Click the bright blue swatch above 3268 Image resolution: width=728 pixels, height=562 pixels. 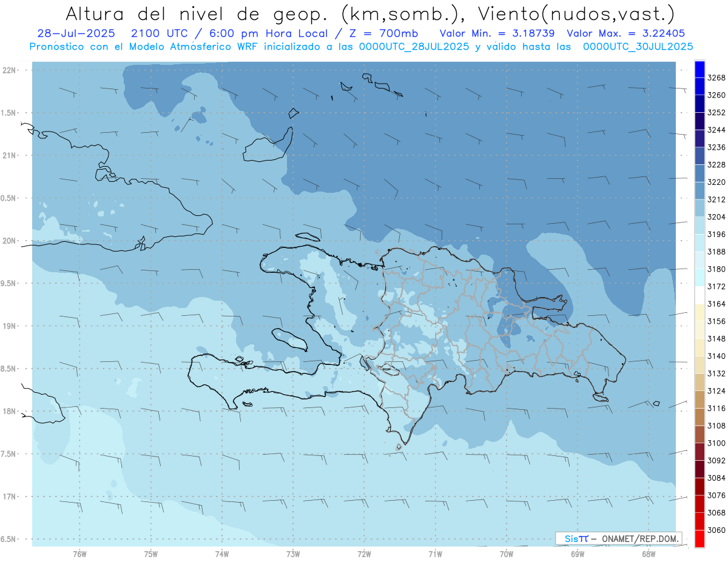pos(699,69)
